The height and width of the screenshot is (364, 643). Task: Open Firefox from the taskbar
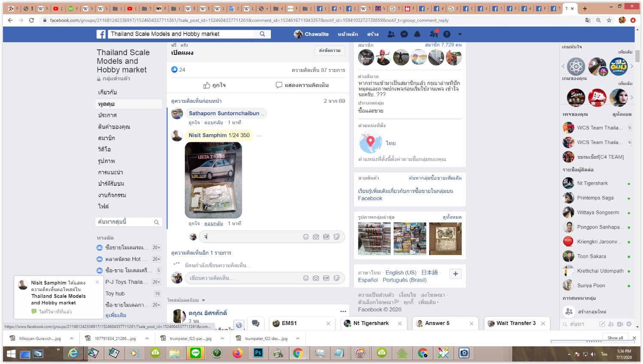pyautogui.click(x=237, y=353)
